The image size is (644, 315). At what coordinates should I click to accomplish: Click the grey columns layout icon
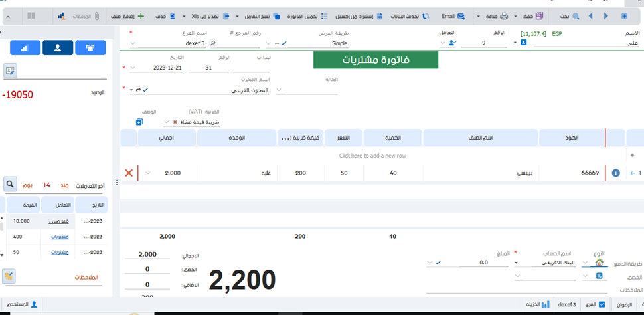(x=31, y=17)
